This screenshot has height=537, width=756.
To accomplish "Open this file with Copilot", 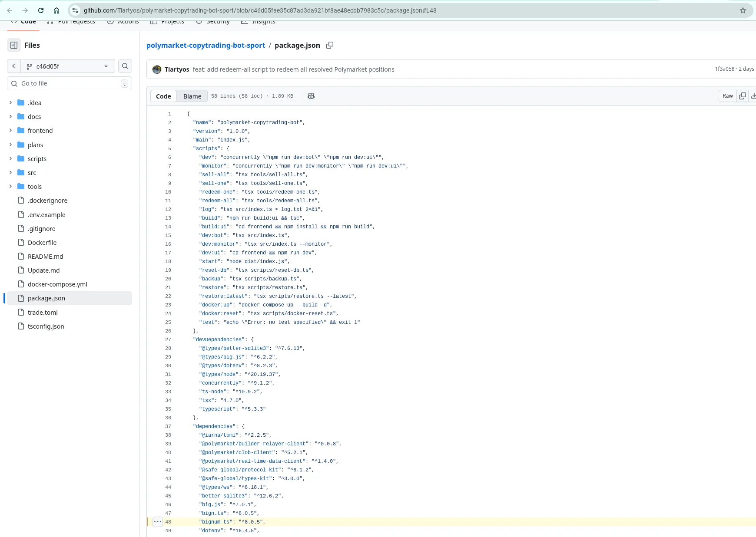I will (311, 96).
